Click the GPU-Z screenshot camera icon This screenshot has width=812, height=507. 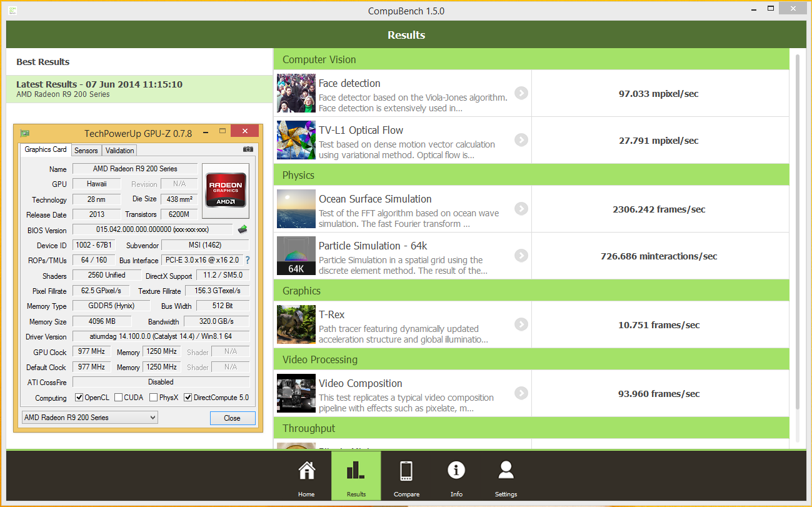[248, 149]
